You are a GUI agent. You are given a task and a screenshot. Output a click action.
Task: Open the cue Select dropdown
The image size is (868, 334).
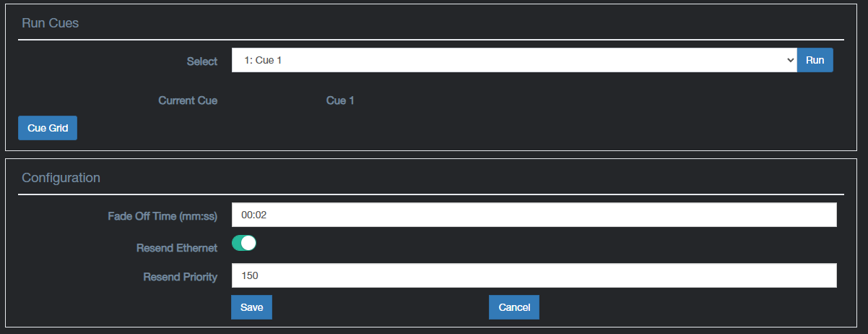pos(513,61)
